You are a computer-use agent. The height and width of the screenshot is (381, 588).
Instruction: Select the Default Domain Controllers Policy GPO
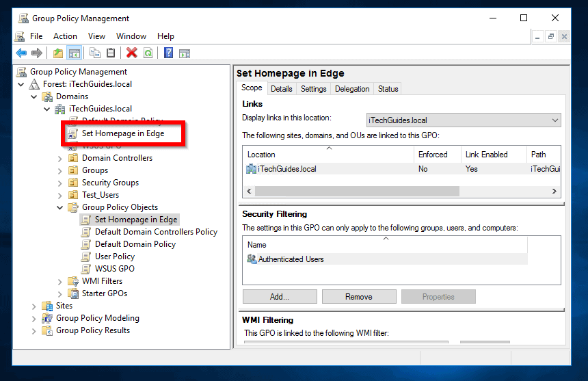tap(156, 232)
